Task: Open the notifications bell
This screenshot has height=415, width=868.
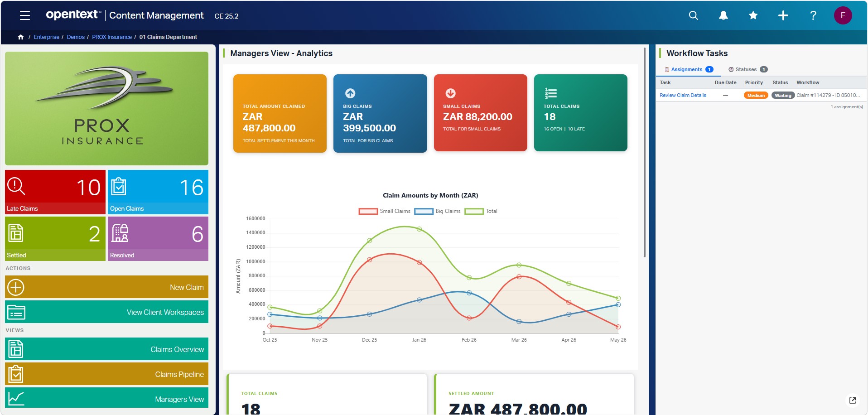Action: click(723, 15)
